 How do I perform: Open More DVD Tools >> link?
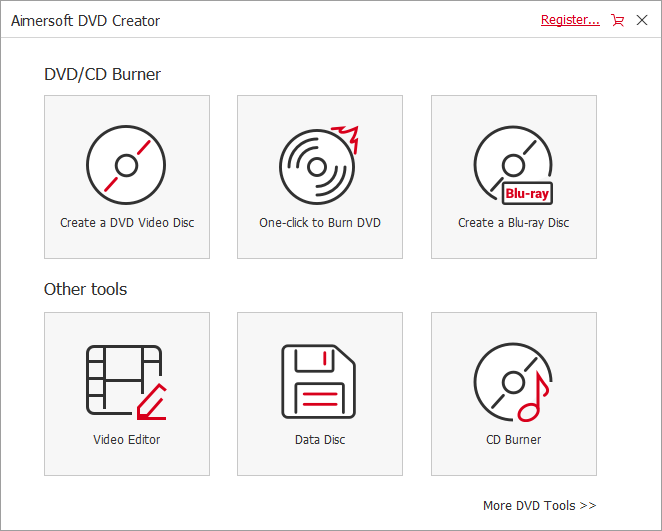[540, 505]
